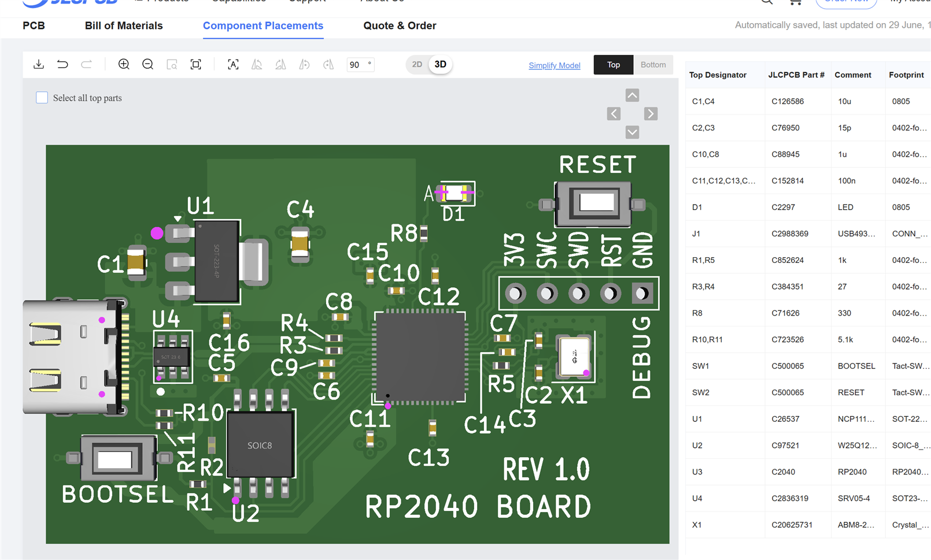Click the text designator frame icon
Viewport: 931px width, 560px height.
[233, 65]
